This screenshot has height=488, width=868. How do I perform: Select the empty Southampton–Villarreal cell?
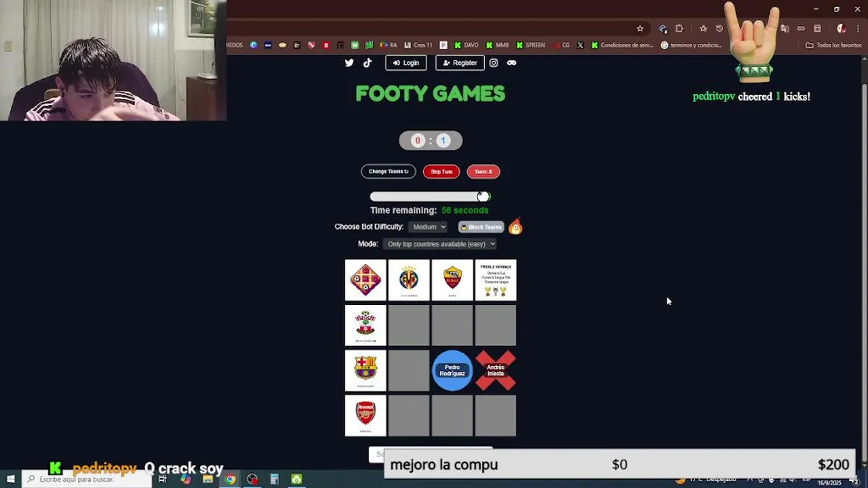(x=409, y=325)
